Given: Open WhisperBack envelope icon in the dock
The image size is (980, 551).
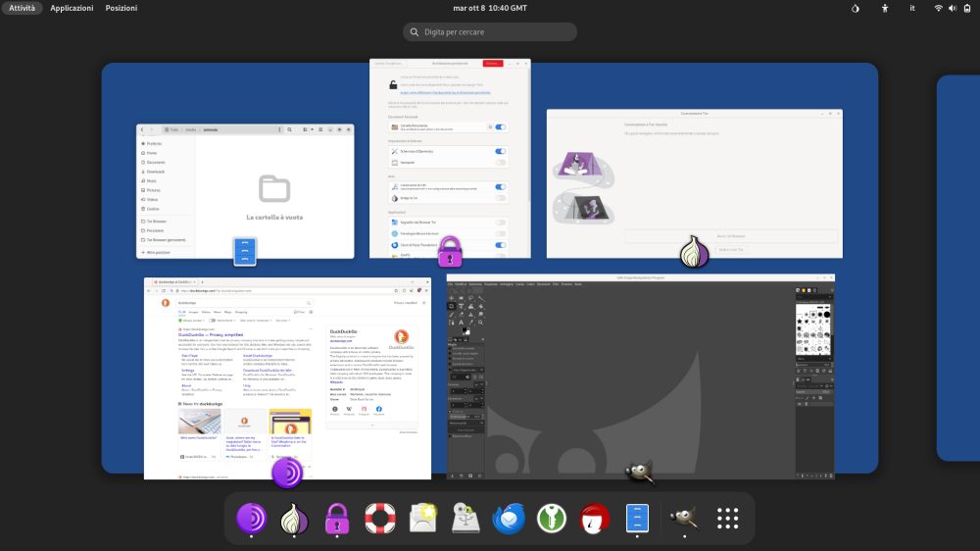Looking at the screenshot, I should pos(422,517).
